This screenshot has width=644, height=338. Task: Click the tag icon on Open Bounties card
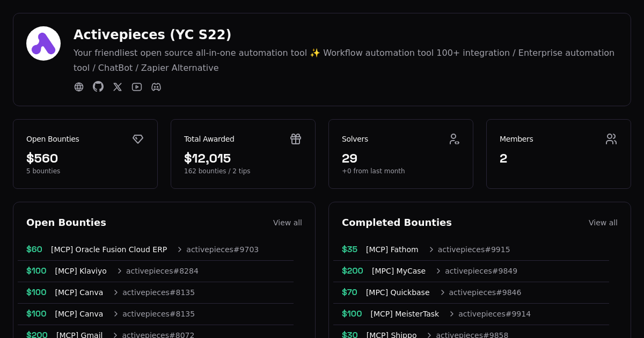pyautogui.click(x=138, y=139)
